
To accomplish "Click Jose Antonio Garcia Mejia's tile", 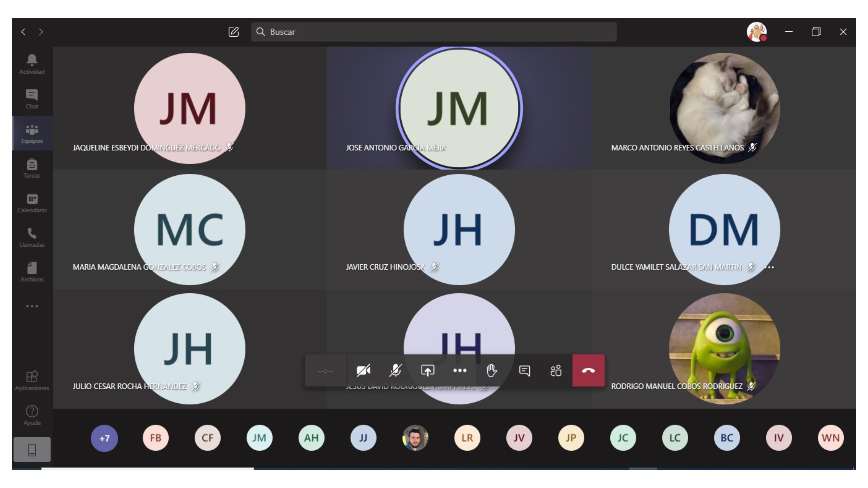I will (459, 108).
